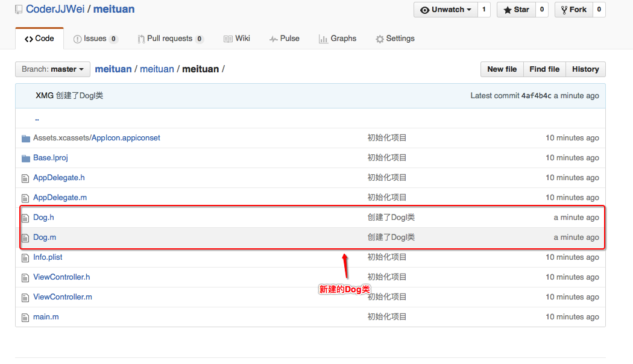Click the fork count 0

(x=599, y=10)
